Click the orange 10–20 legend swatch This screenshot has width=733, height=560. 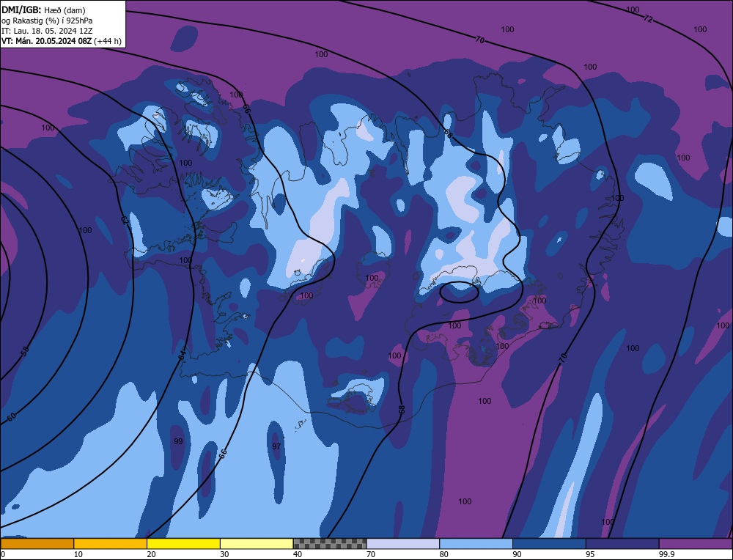click(x=111, y=543)
